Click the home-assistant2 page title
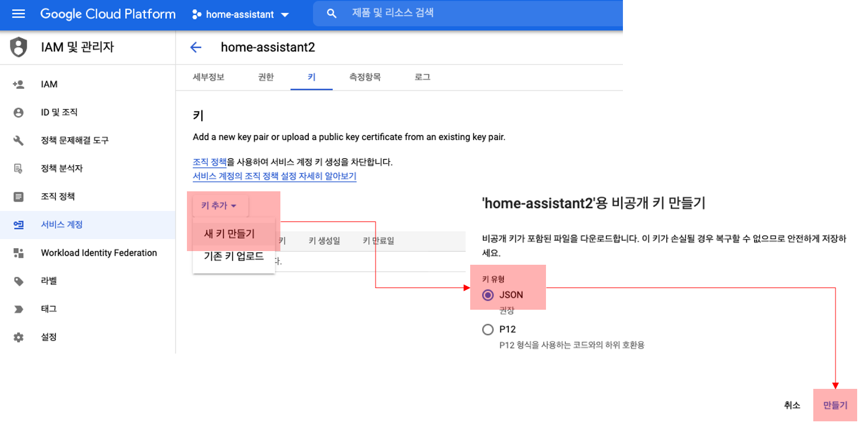This screenshot has width=868, height=431. coord(268,47)
